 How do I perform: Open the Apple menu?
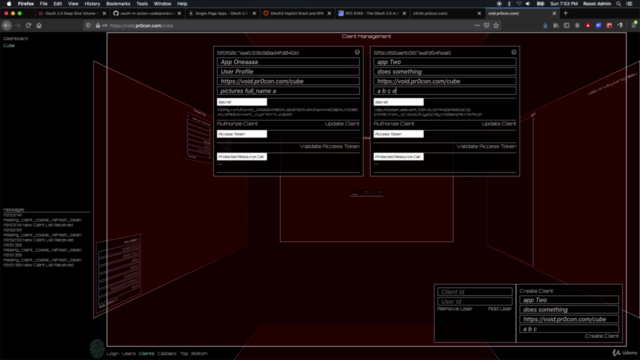(x=9, y=4)
